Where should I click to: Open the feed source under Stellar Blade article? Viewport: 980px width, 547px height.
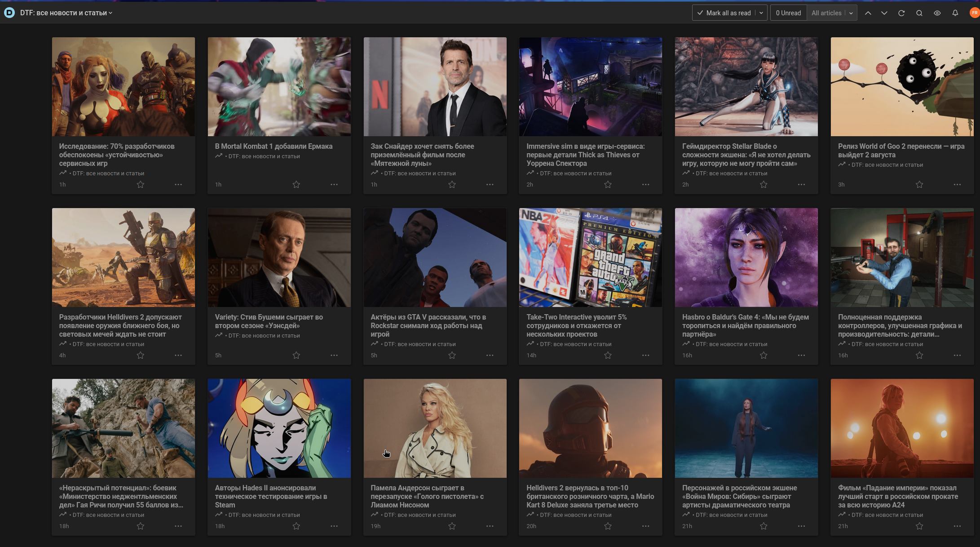[x=731, y=173]
